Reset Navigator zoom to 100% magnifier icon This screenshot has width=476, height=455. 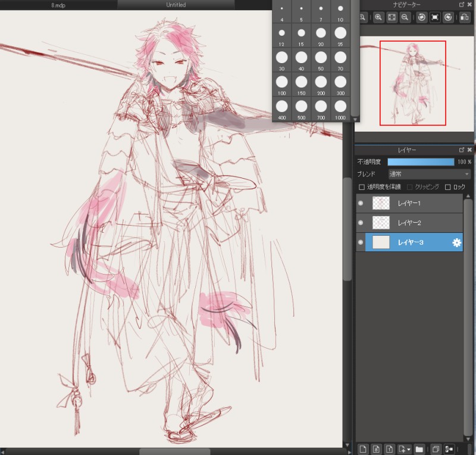point(362,17)
